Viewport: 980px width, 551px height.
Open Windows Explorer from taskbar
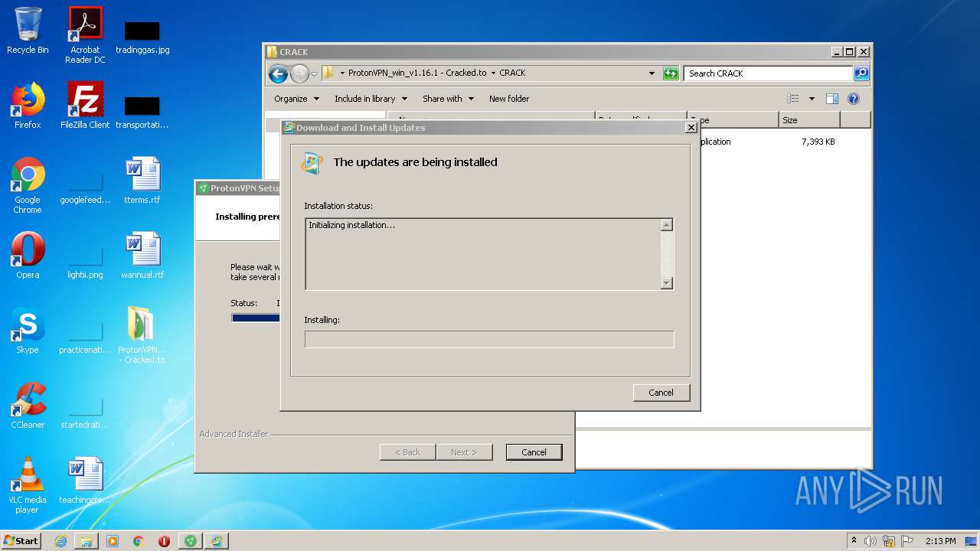[87, 541]
